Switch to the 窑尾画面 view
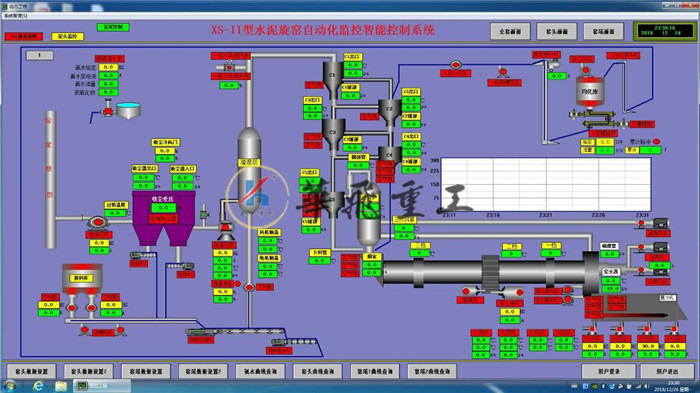Screen dimensions: 700x393 coord(603,32)
